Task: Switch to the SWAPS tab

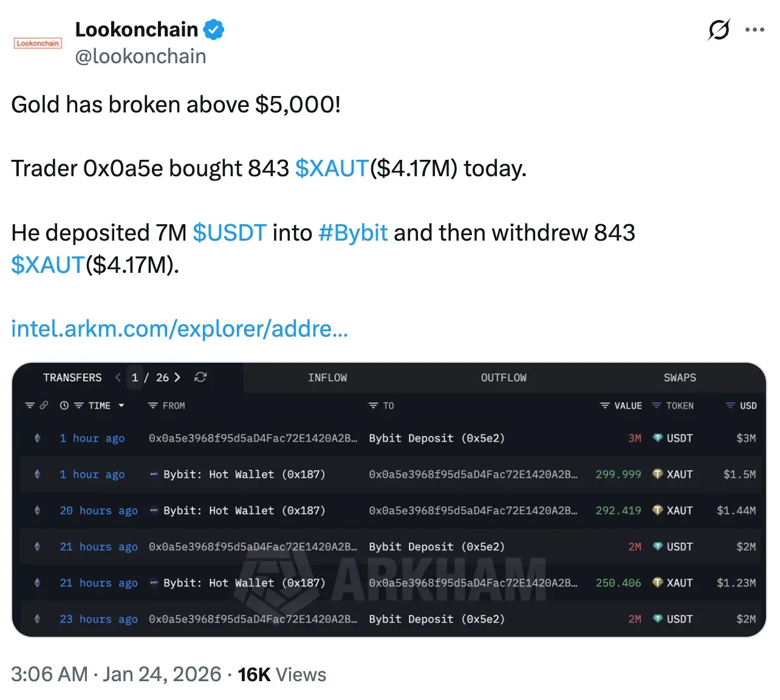Action: point(680,377)
